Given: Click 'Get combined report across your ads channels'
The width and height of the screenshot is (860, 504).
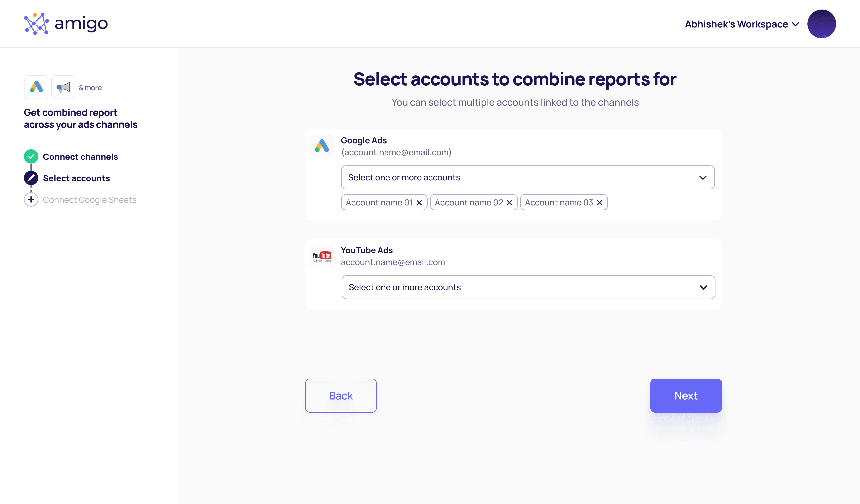Looking at the screenshot, I should tap(81, 118).
